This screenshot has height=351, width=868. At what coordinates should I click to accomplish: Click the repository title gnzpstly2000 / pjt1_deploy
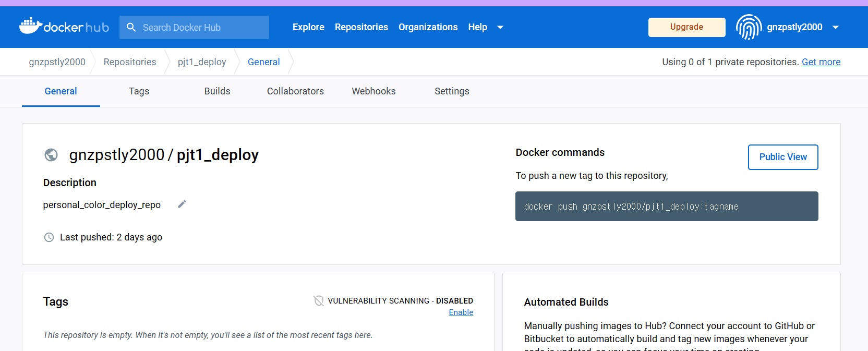164,155
